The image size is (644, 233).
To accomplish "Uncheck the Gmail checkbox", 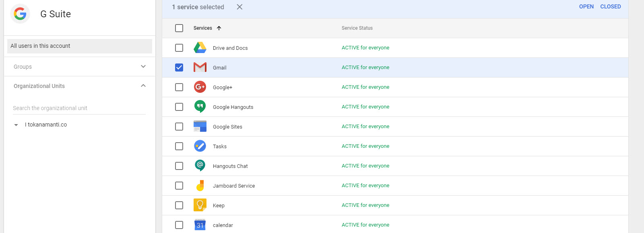I will click(x=179, y=67).
